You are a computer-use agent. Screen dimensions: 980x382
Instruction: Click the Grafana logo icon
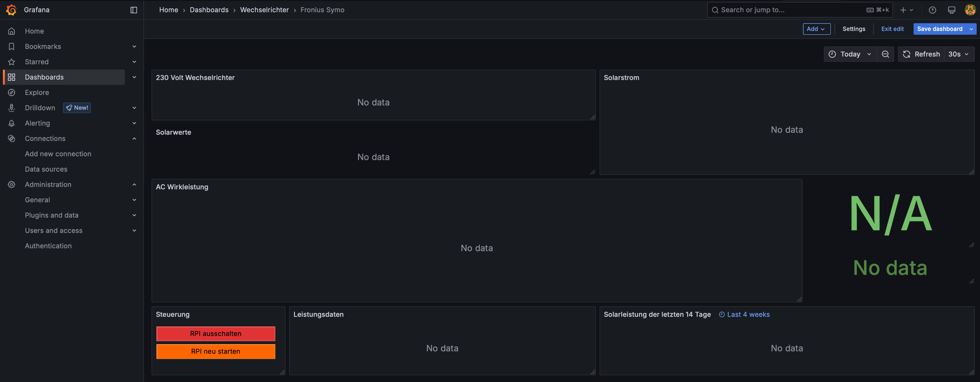[x=11, y=10]
